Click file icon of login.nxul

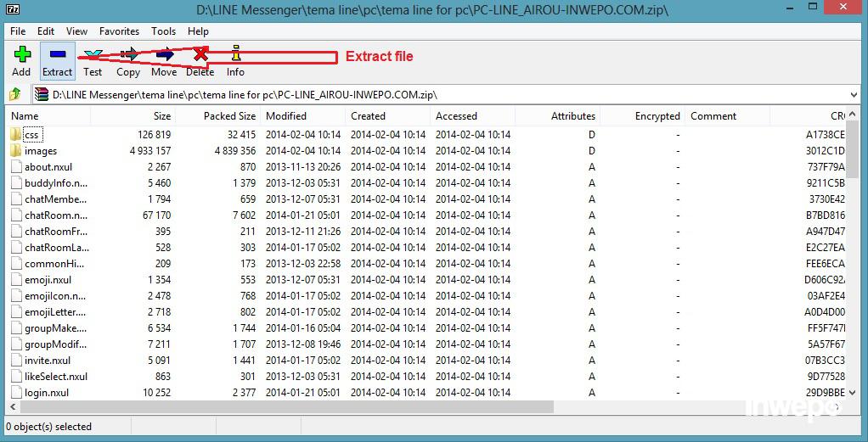pos(16,392)
